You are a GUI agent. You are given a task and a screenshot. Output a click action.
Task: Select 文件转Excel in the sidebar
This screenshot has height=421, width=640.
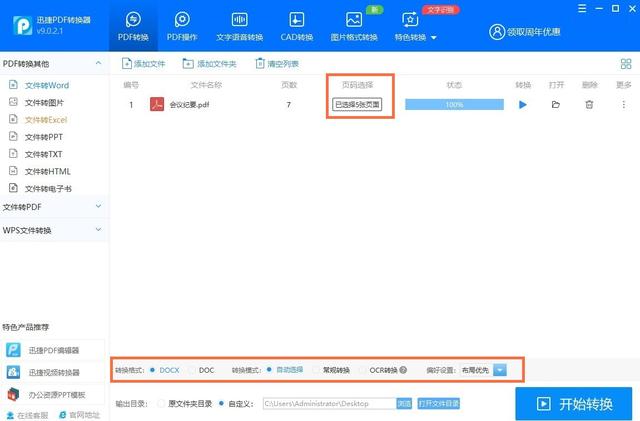45,119
